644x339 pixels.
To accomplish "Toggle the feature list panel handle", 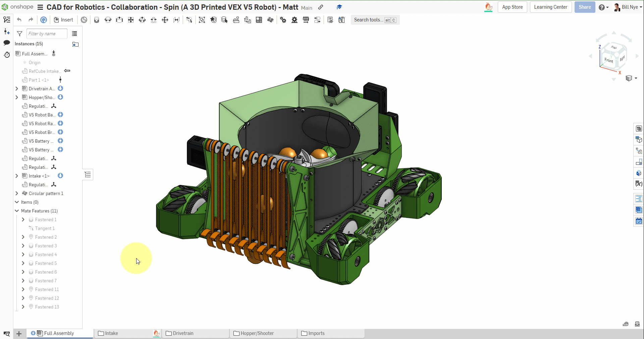I will [88, 175].
